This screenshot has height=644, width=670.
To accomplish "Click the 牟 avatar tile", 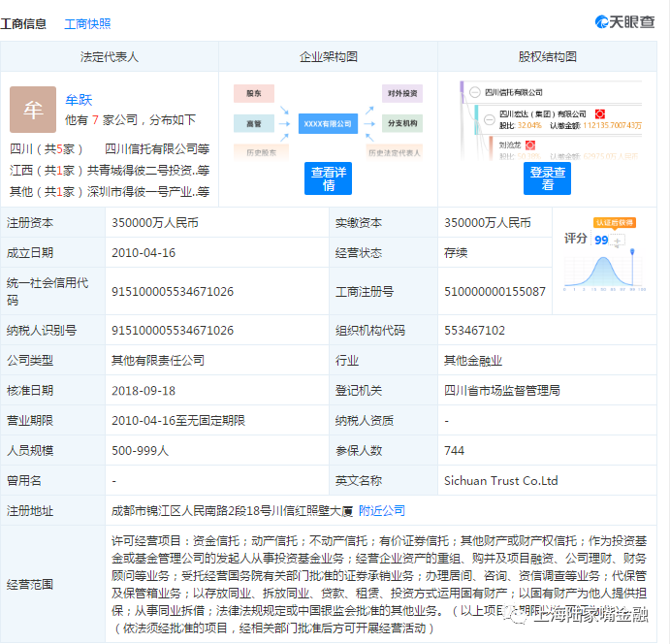I will click(33, 110).
